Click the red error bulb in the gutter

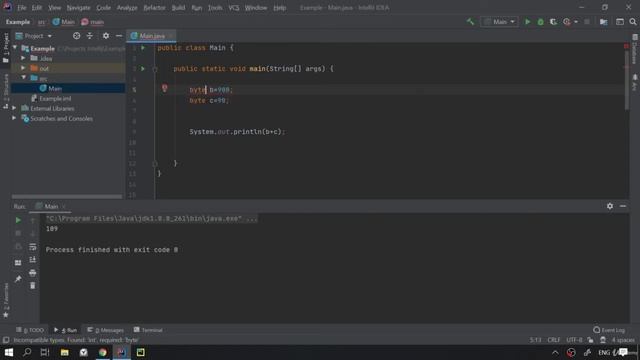tap(164, 88)
